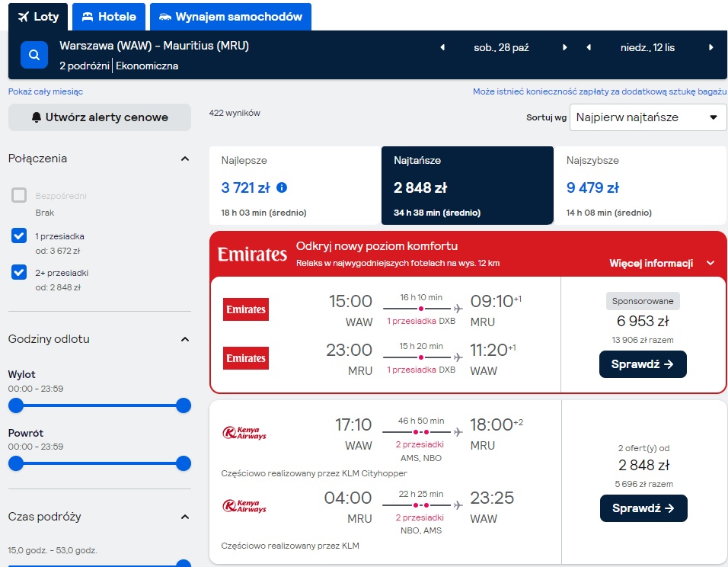This screenshot has height=567, width=728.
Task: Open the Sortuj wg dropdown
Action: [x=648, y=117]
